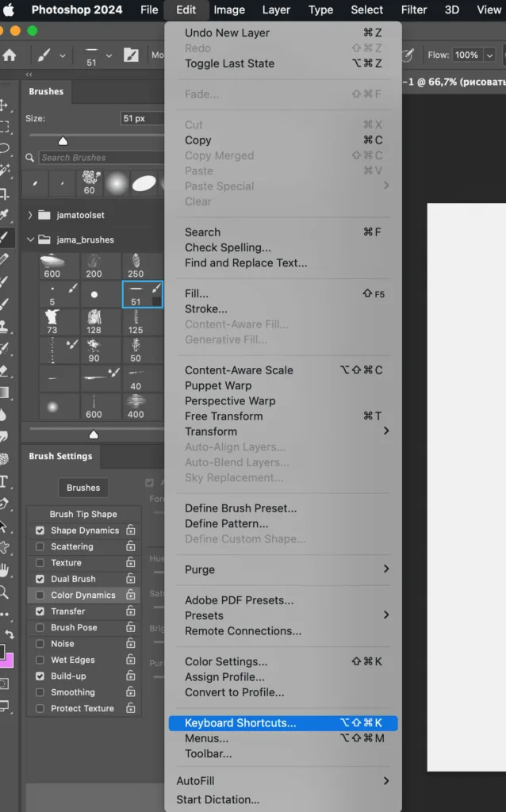Collapse the panel with double-arrow icon
506x812 pixels.
pyautogui.click(x=29, y=75)
